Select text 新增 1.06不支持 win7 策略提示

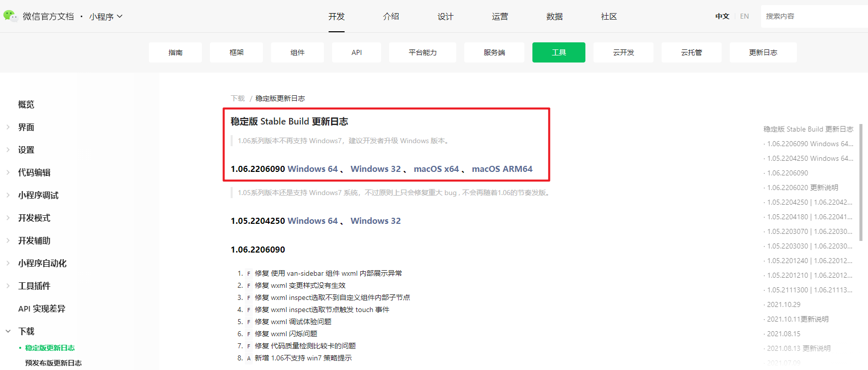tap(303, 358)
